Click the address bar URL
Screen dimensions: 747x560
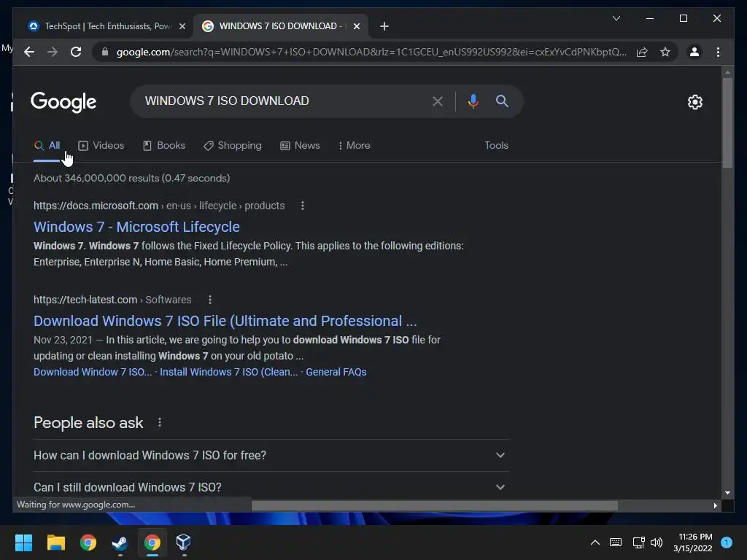point(371,52)
